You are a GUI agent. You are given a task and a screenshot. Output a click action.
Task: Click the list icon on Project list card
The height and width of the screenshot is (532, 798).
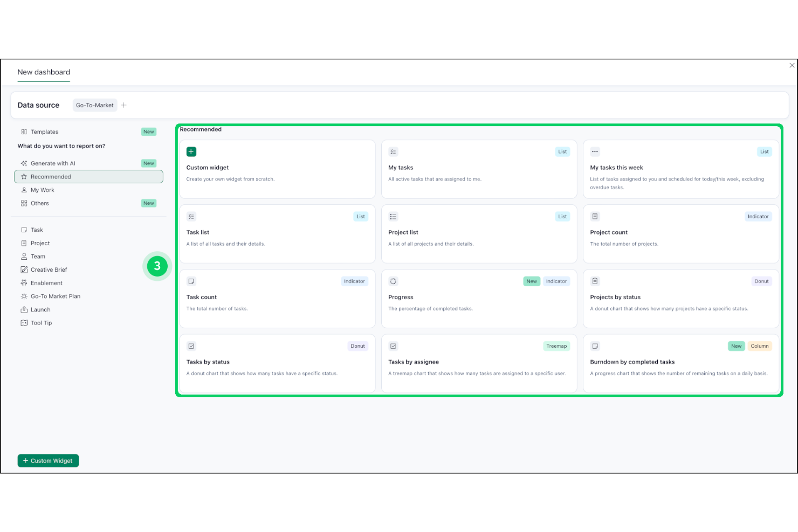tap(393, 217)
